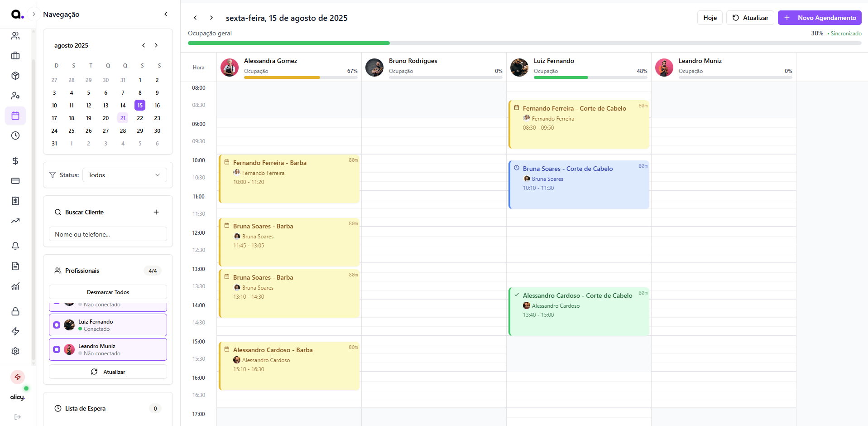868x426 pixels.
Task: Click the Profissionais 4/4 count badge
Action: pyautogui.click(x=153, y=271)
